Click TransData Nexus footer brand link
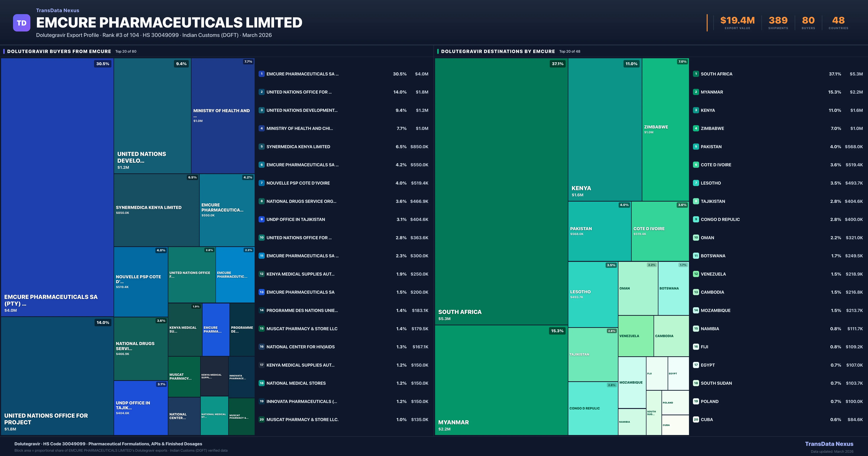The width and height of the screenshot is (868, 456). coord(829,444)
